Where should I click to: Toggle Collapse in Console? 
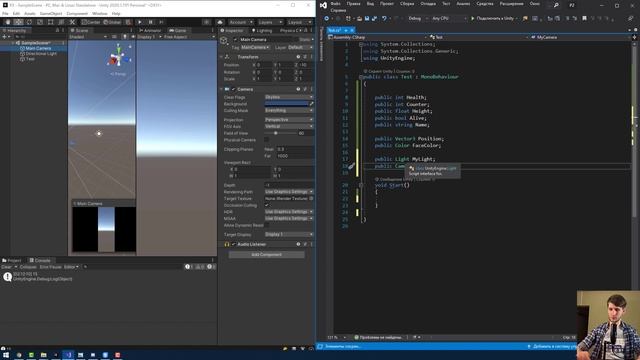click(x=28, y=267)
